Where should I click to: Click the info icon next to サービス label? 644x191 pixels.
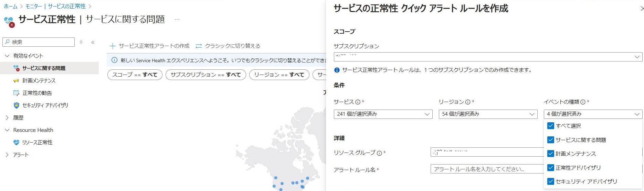(358, 102)
